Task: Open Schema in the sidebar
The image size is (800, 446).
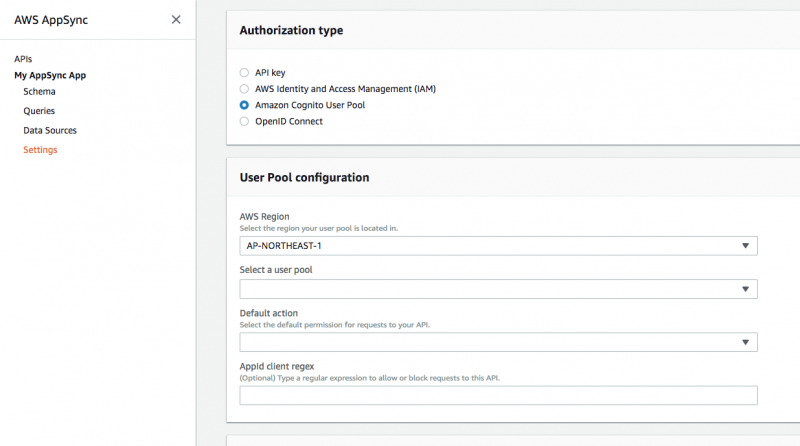Action: tap(39, 91)
